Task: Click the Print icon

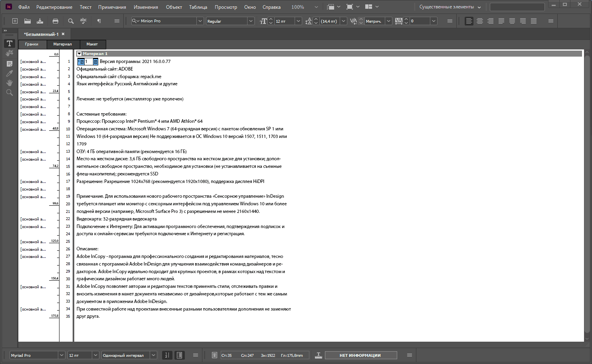Action: pyautogui.click(x=55, y=21)
